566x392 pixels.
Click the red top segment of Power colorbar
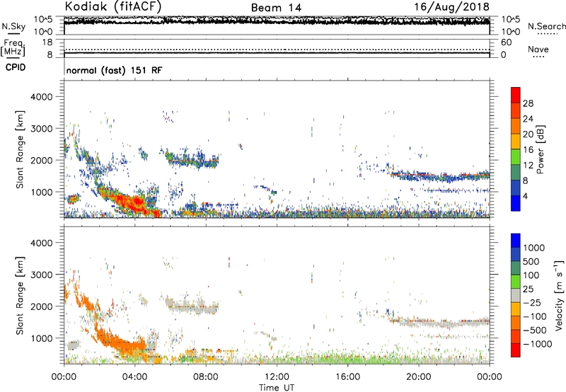pyautogui.click(x=516, y=95)
